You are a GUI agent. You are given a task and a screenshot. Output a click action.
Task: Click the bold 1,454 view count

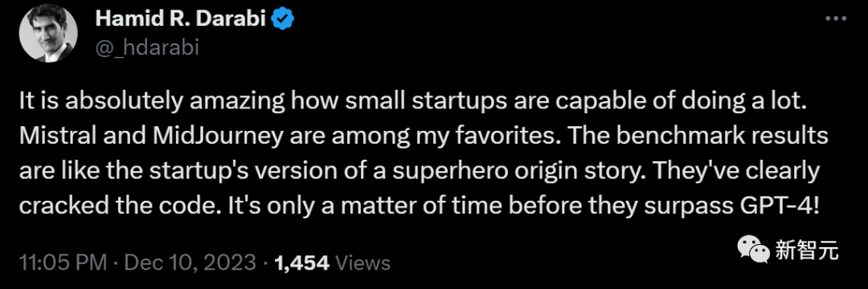pos(302,263)
